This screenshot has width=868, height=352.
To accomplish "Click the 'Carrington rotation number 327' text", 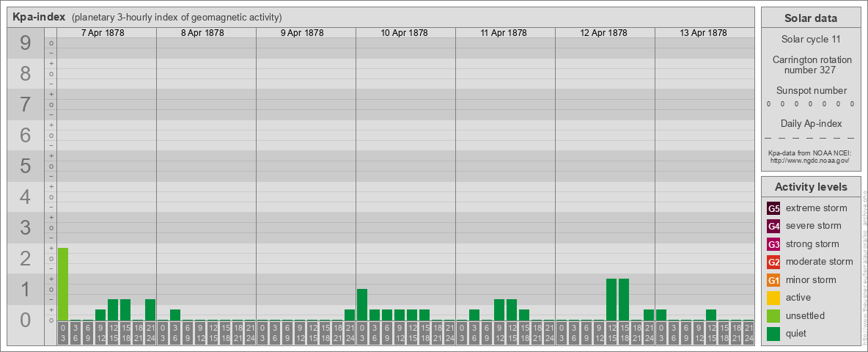I will 811,65.
